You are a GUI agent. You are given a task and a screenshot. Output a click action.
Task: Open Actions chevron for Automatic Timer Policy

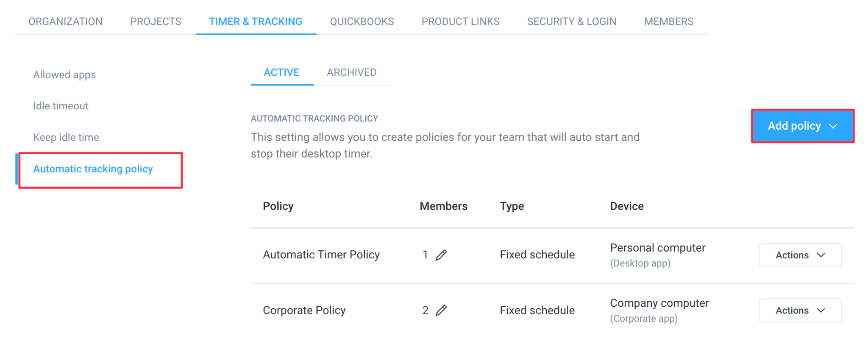821,255
